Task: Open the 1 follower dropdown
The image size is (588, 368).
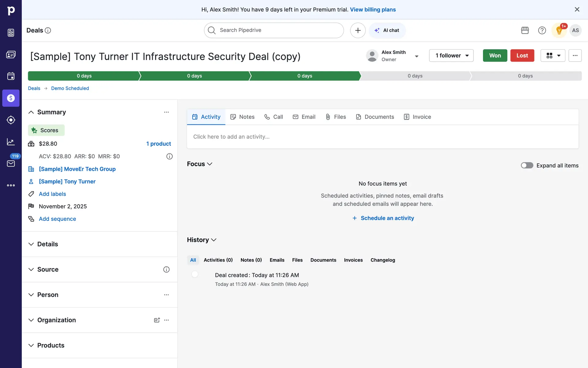Action: (451, 56)
